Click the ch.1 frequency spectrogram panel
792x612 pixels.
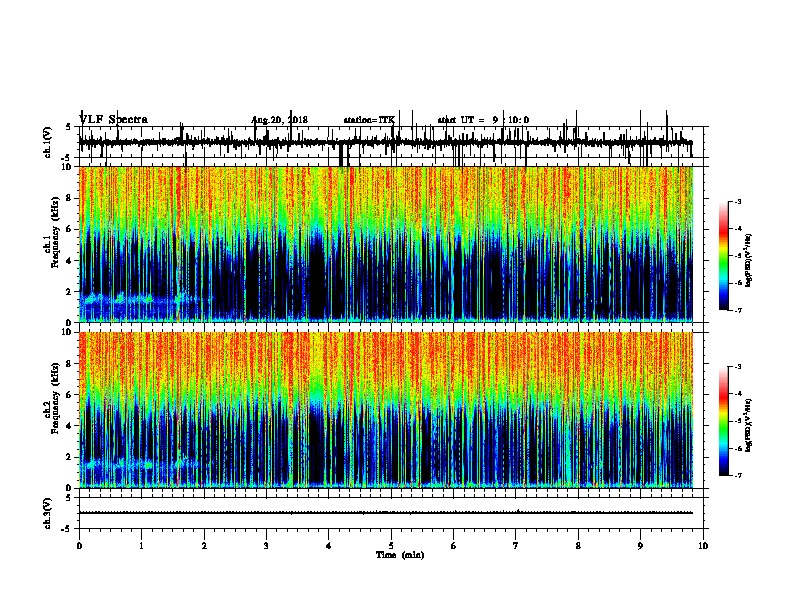coord(386,244)
